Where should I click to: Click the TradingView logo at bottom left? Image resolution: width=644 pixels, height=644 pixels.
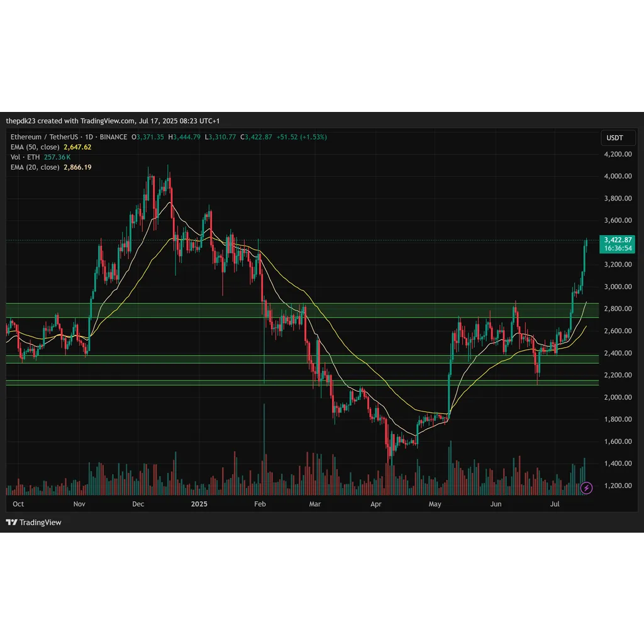[34, 523]
